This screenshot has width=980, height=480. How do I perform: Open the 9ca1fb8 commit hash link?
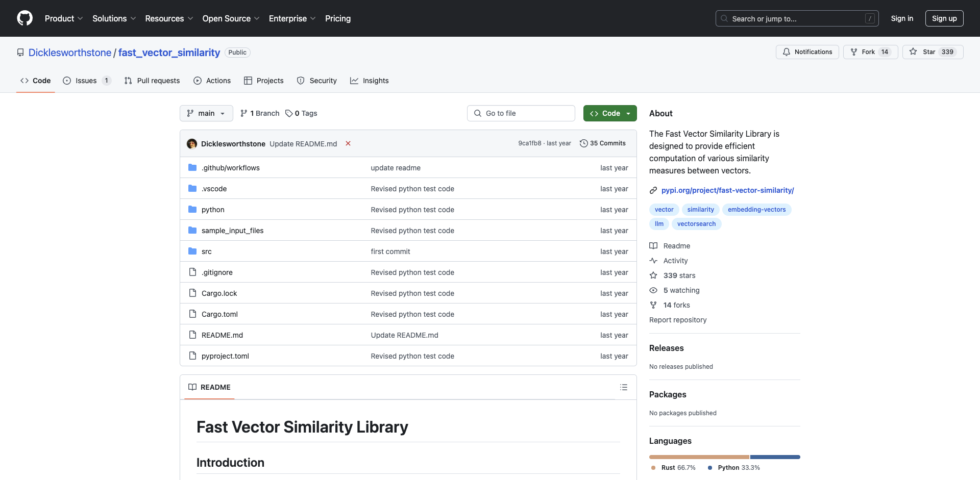pyautogui.click(x=530, y=143)
